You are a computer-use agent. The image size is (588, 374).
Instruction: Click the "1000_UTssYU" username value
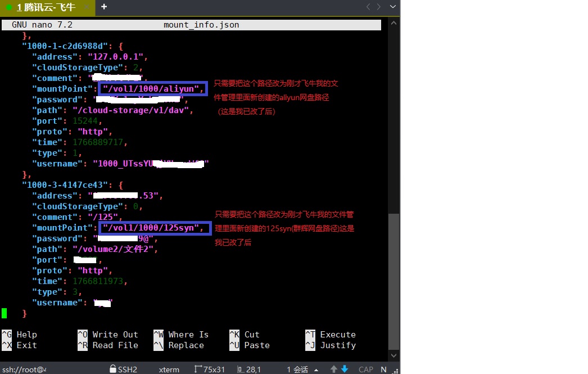click(151, 164)
